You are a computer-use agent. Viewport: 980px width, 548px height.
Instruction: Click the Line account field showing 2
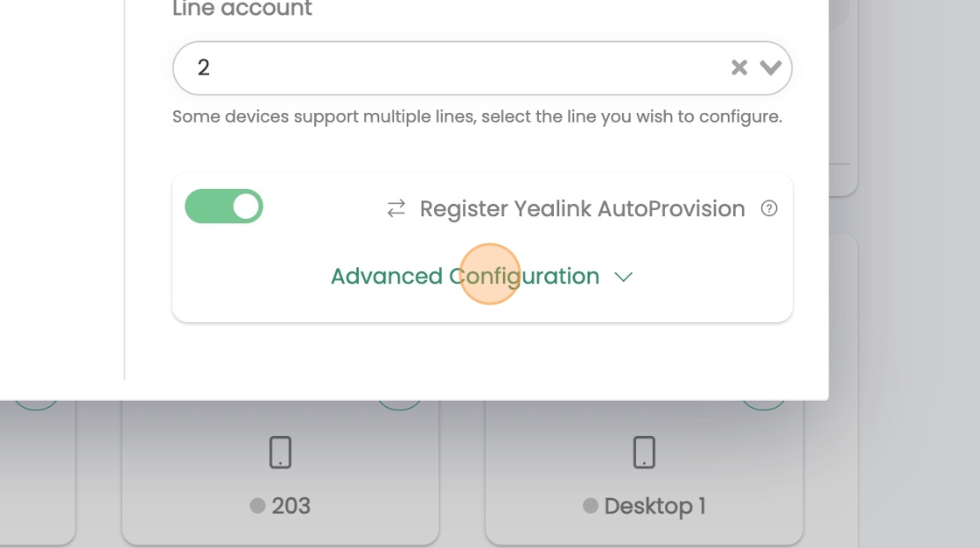(x=437, y=67)
